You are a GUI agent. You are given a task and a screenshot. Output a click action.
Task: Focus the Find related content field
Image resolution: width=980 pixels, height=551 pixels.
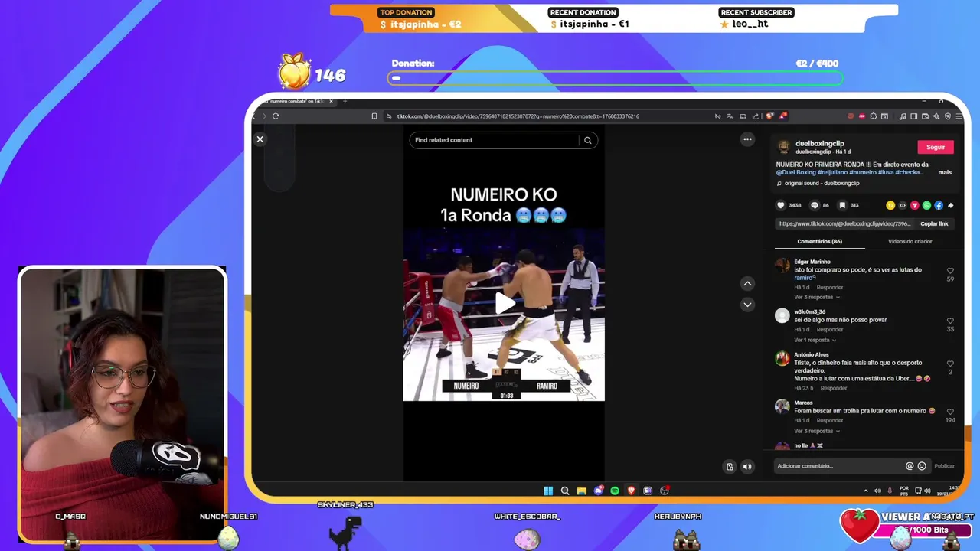pos(494,140)
